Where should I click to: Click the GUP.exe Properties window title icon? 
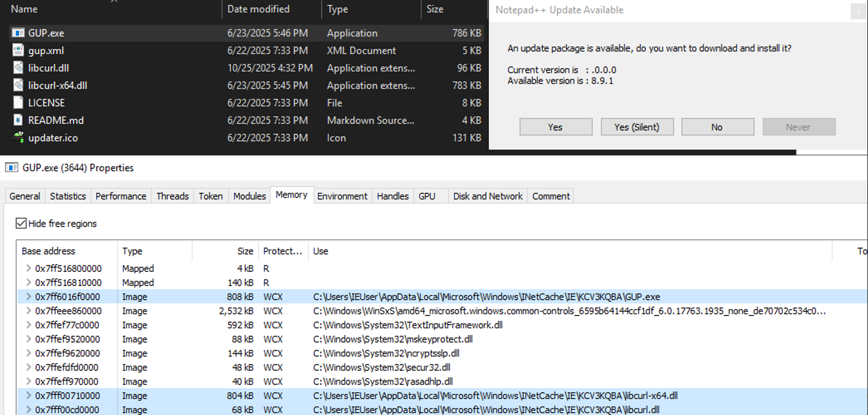(x=11, y=168)
